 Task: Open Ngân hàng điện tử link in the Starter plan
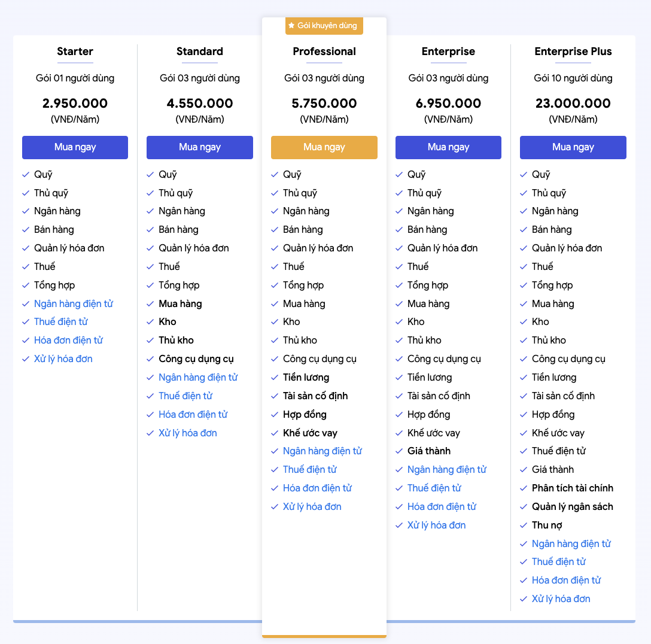(x=74, y=304)
